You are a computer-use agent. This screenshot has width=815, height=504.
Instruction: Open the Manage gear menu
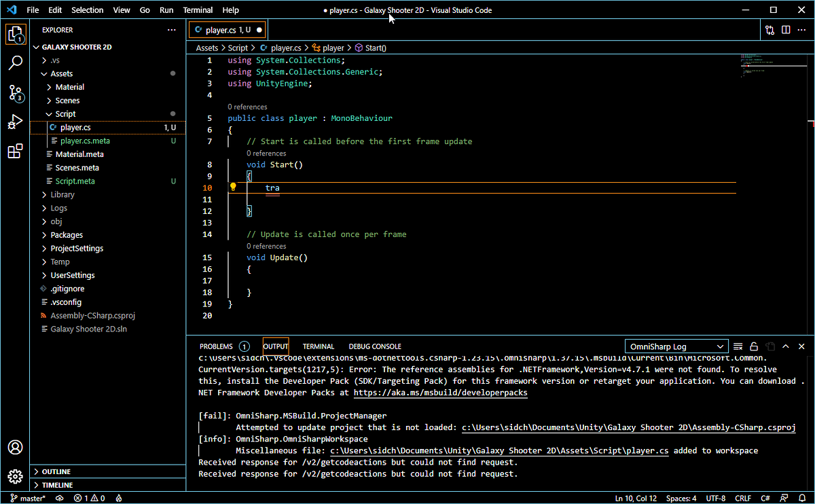tap(16, 478)
